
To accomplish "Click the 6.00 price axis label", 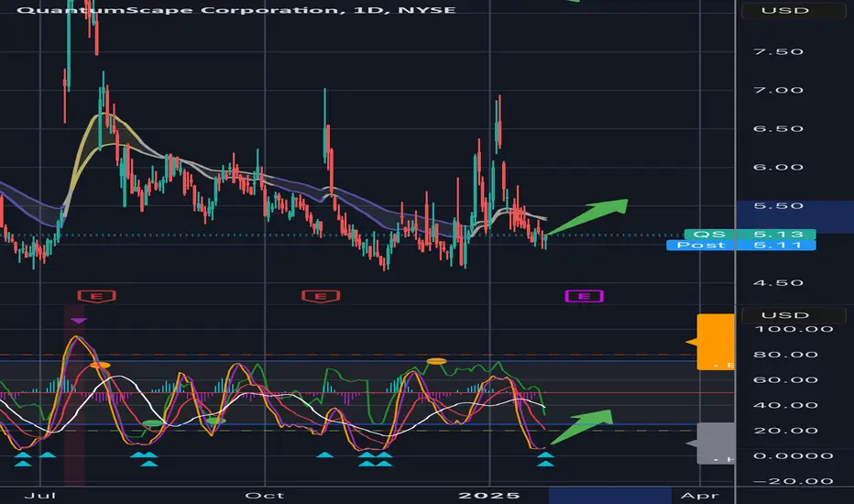I will [x=778, y=168].
